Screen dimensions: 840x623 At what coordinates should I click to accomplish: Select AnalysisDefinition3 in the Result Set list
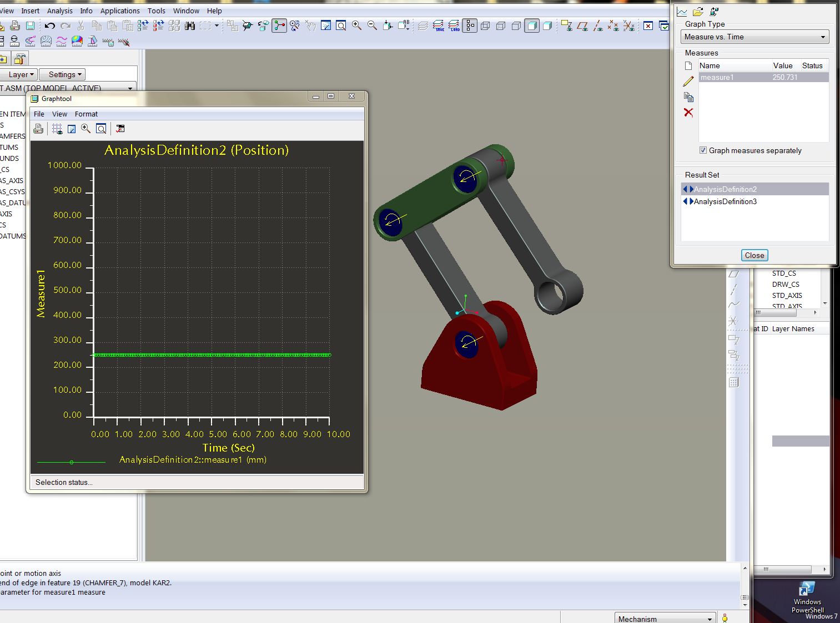(725, 201)
